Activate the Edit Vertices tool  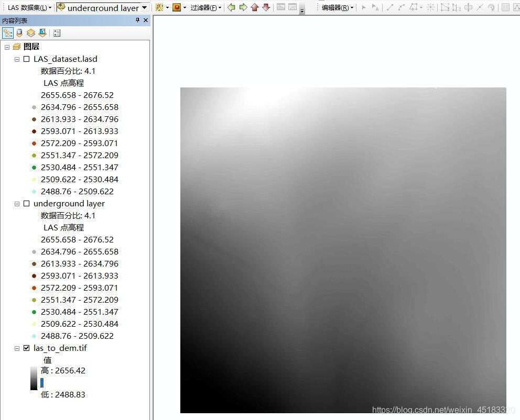[445, 7]
